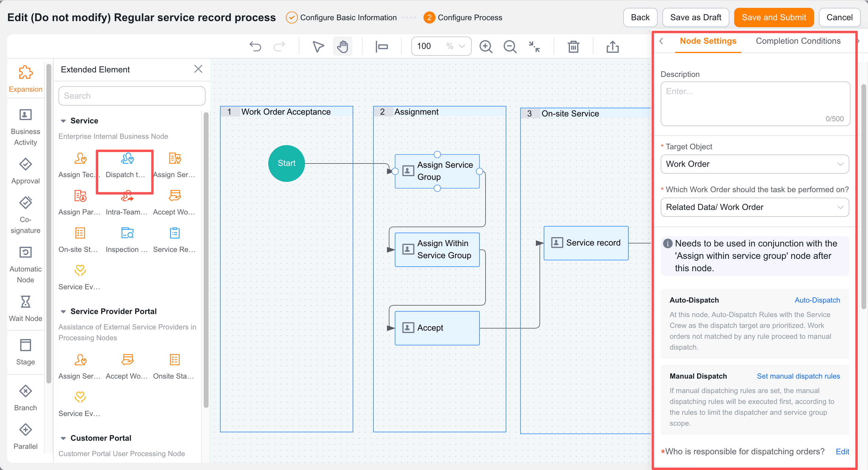Open the Target Object dropdown
This screenshot has height=470, width=868.
[754, 164]
